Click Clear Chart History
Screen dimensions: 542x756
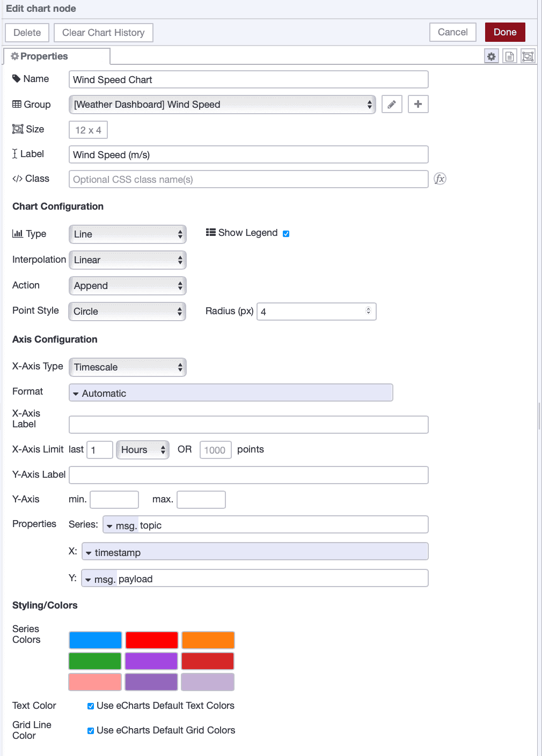coord(103,33)
